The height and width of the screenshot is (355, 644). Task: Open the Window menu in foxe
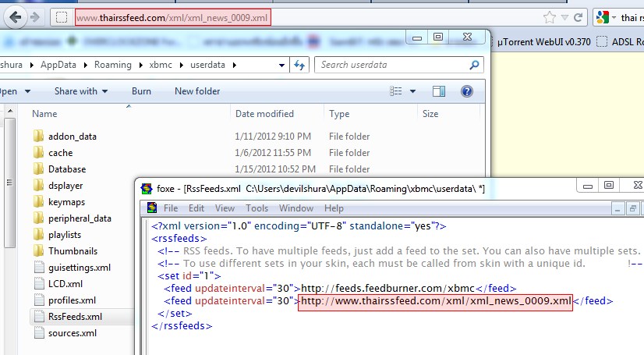point(296,208)
